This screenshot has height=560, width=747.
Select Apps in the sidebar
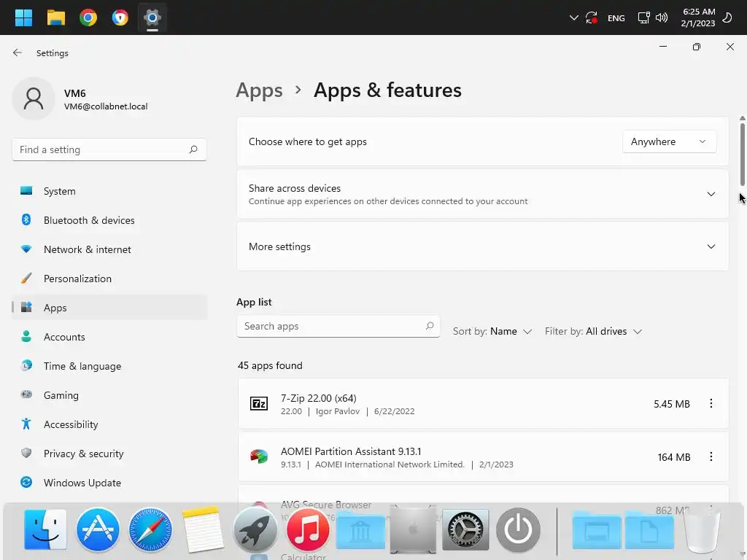(x=109, y=308)
